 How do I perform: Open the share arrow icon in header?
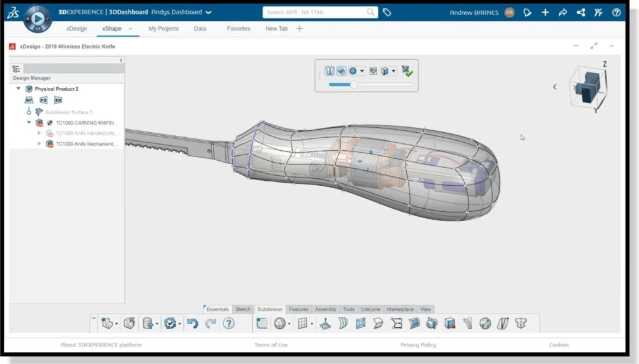click(563, 12)
